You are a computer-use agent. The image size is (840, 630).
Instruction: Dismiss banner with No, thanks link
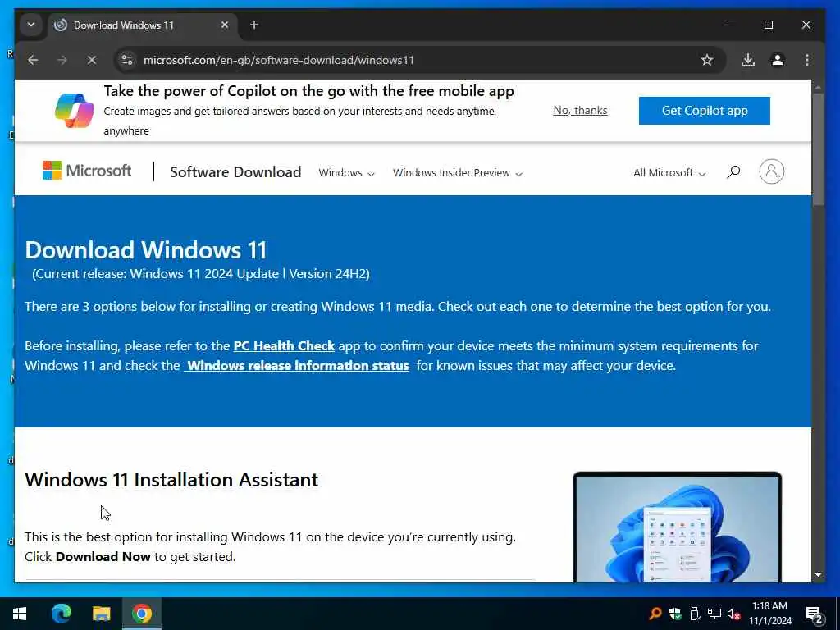coord(580,111)
